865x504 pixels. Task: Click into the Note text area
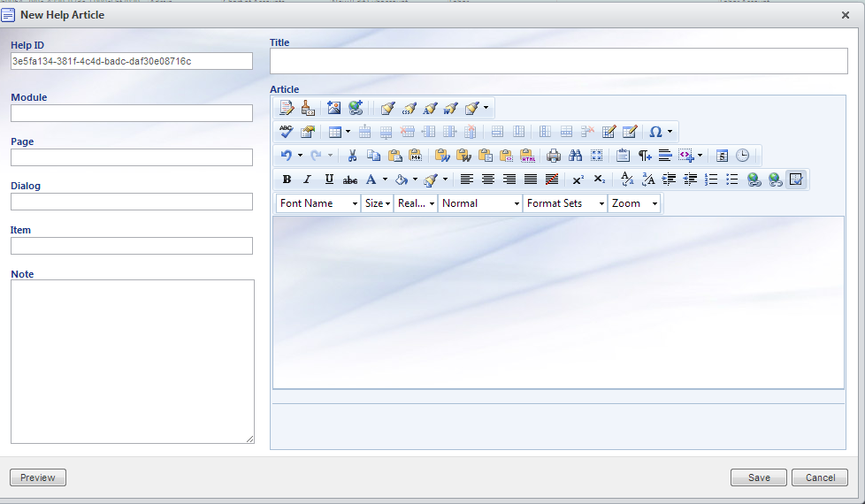click(133, 361)
